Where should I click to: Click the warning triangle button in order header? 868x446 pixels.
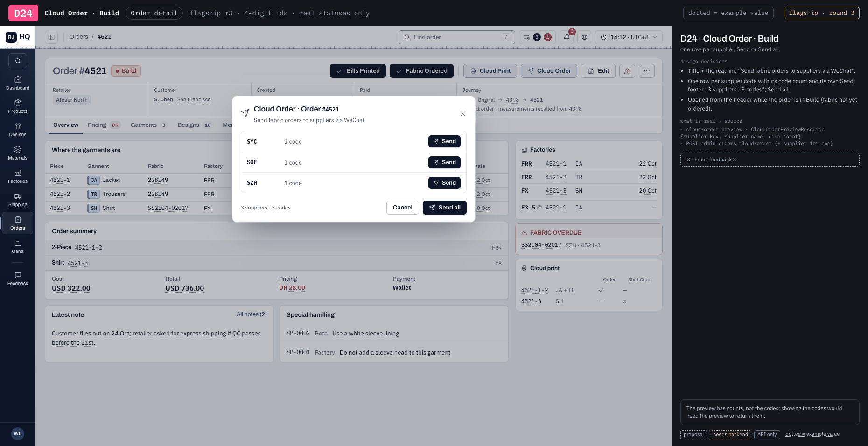pos(627,71)
